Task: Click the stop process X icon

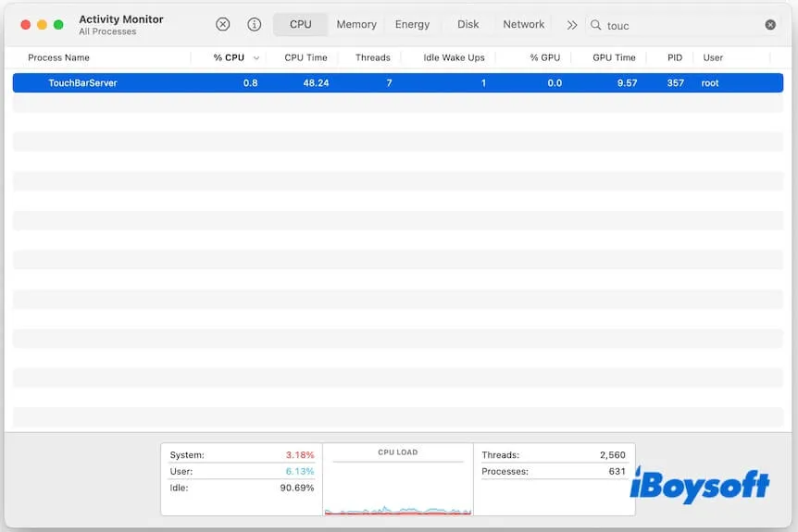Action: click(x=222, y=25)
